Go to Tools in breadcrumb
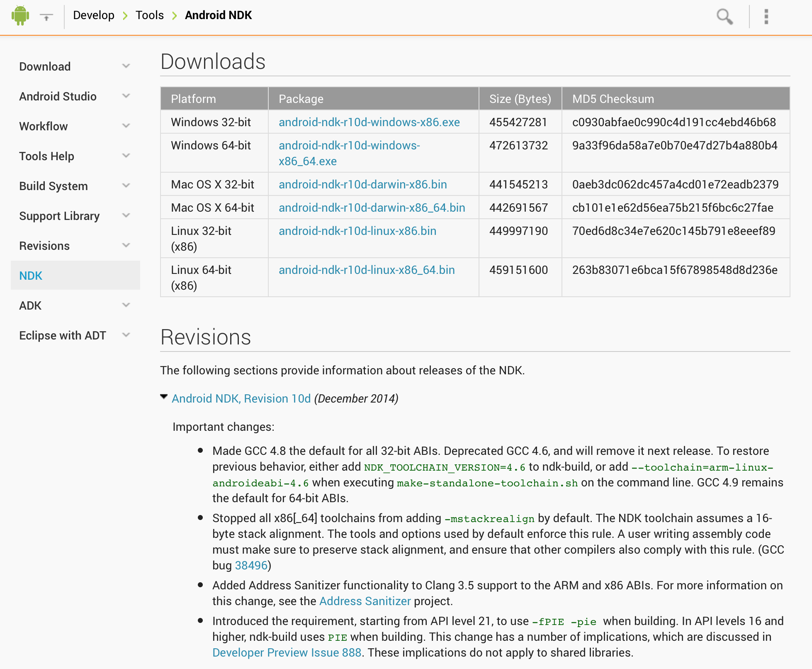 [149, 15]
